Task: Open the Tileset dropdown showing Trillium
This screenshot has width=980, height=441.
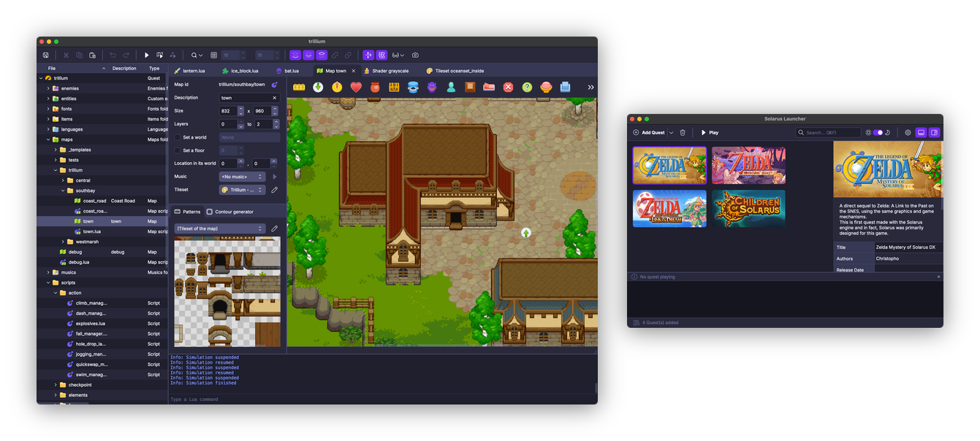Action: click(241, 189)
